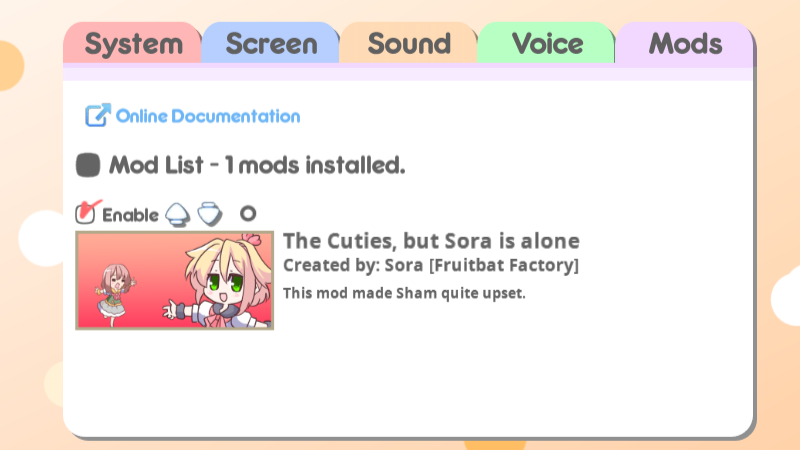Click the gray square icon beside Mod List

pos(88,165)
